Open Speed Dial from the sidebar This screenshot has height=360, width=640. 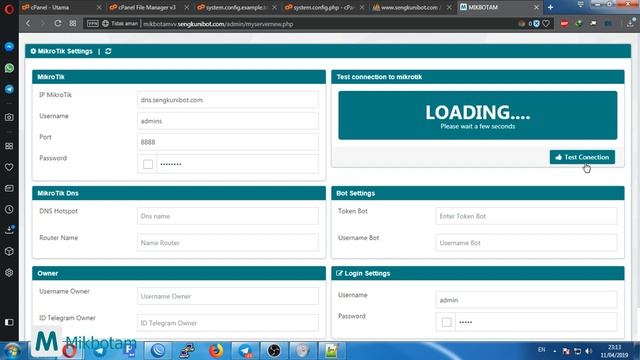9,146
